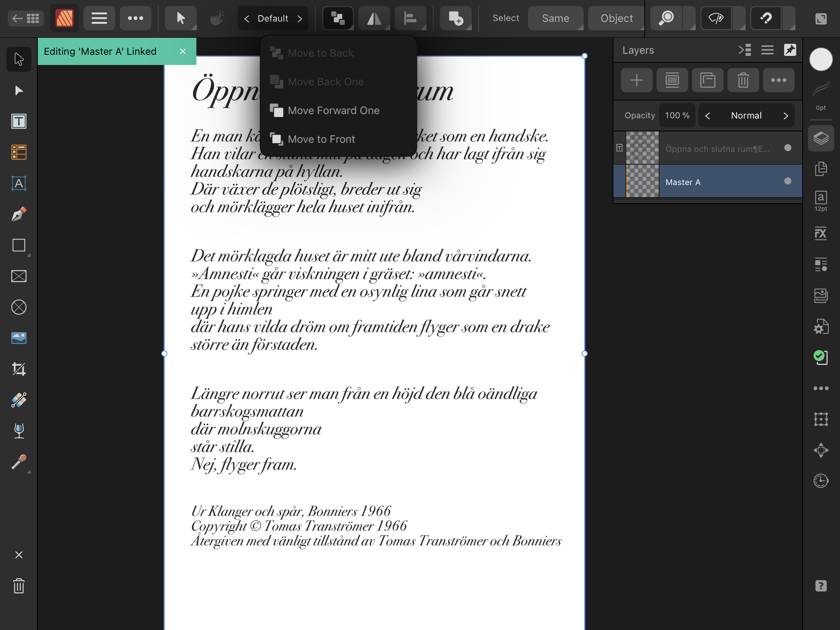Open the Flip options dropdown
The width and height of the screenshot is (840, 630).
[x=374, y=18]
